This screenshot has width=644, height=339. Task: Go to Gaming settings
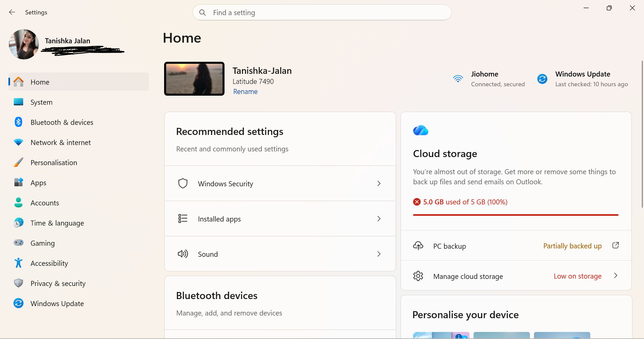click(79, 243)
